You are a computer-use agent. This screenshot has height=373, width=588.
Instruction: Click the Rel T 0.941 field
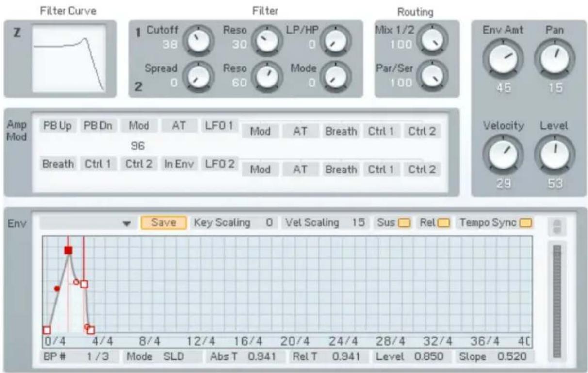pos(327,357)
